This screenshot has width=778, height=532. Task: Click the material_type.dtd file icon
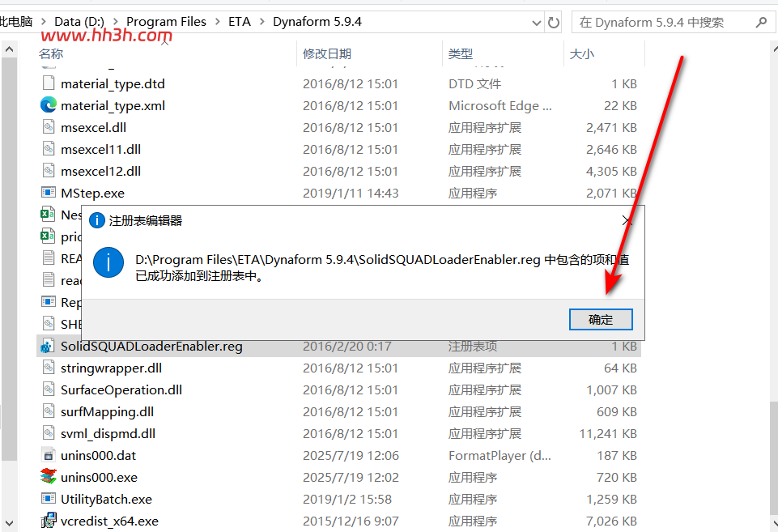point(48,83)
